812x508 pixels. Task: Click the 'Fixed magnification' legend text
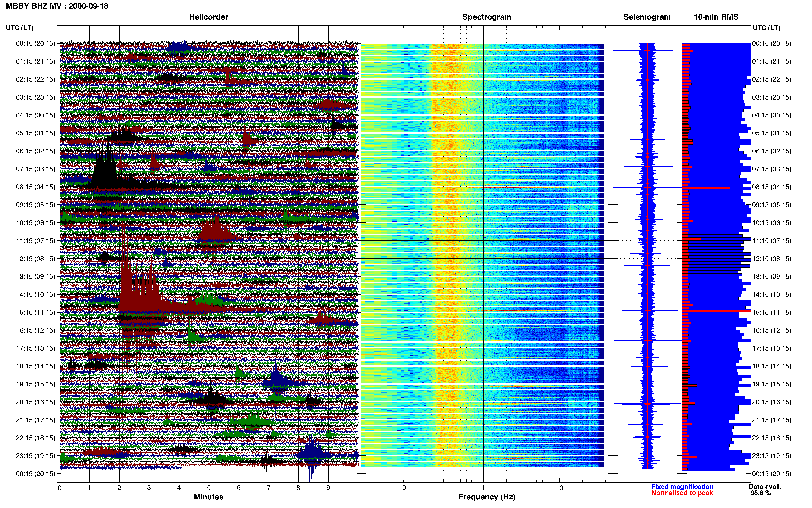point(682,486)
